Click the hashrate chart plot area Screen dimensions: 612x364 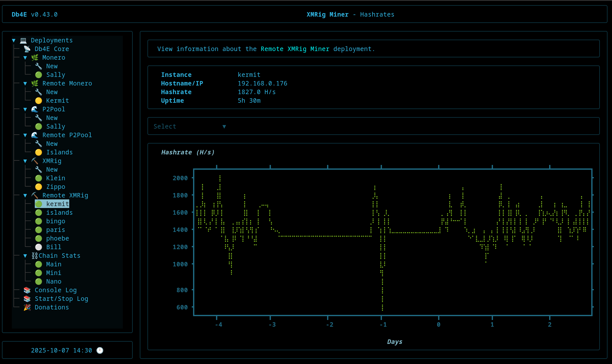click(x=392, y=242)
